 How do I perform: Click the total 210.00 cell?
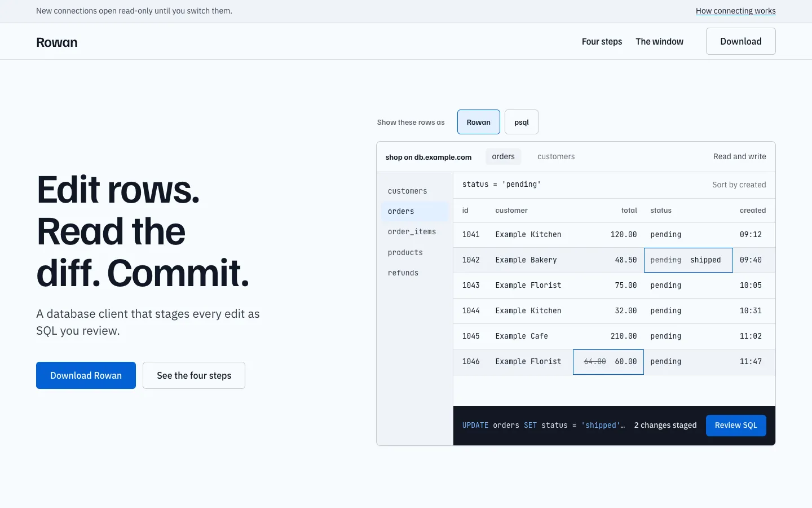624,336
